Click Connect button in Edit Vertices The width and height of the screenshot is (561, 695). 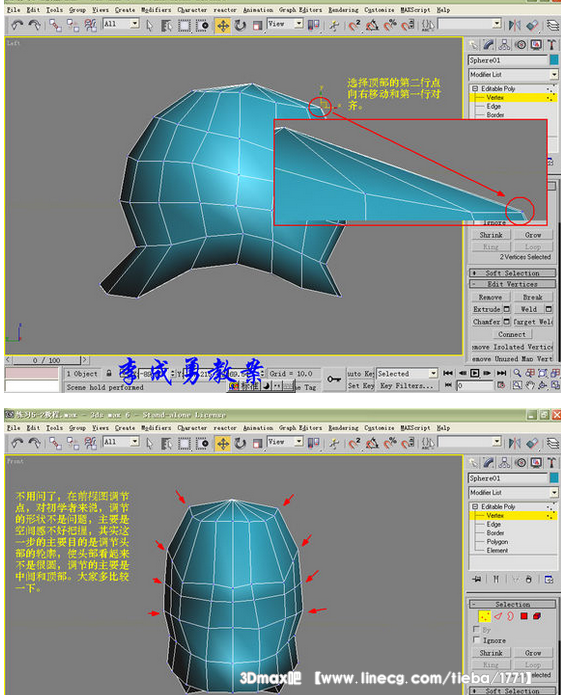[511, 334]
